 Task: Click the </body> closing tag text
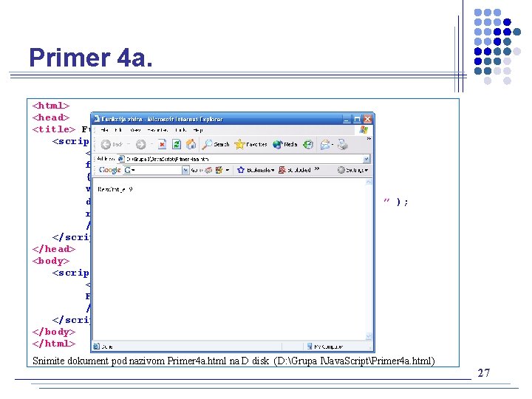coord(54,332)
